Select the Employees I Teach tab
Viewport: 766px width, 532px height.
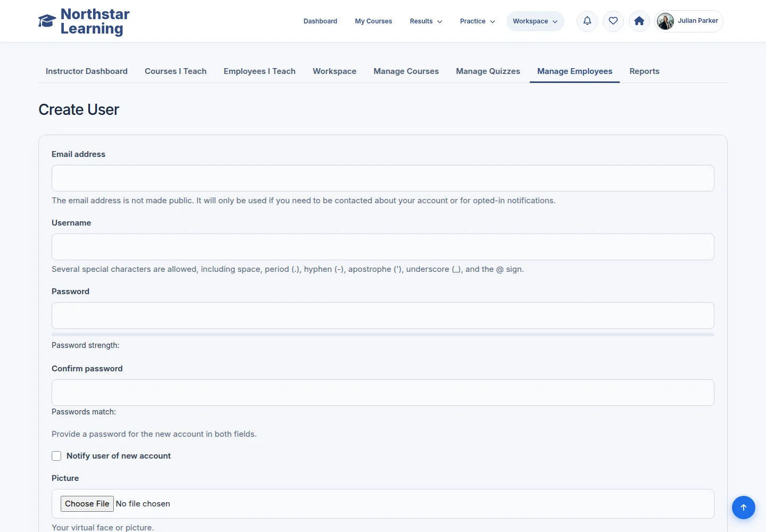[x=260, y=71]
